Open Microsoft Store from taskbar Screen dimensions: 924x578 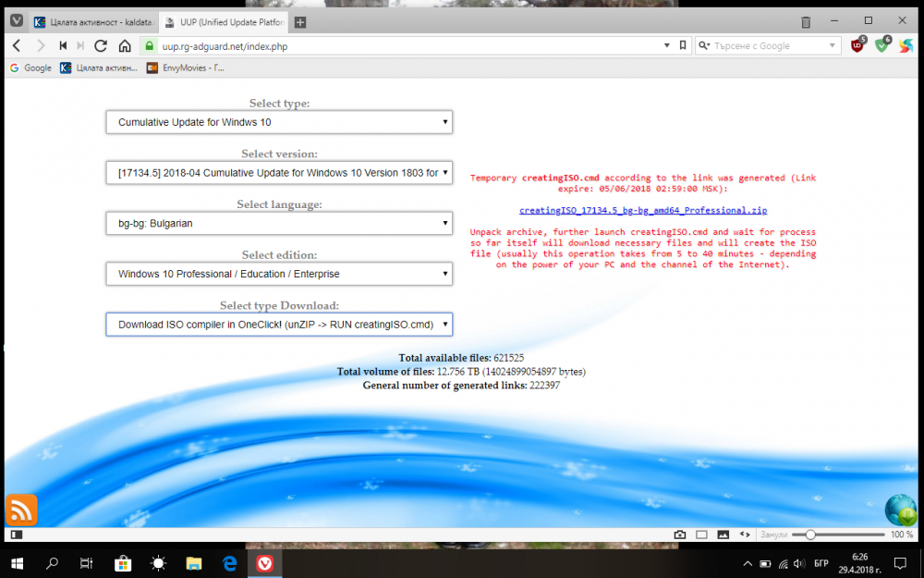pyautogui.click(x=123, y=563)
